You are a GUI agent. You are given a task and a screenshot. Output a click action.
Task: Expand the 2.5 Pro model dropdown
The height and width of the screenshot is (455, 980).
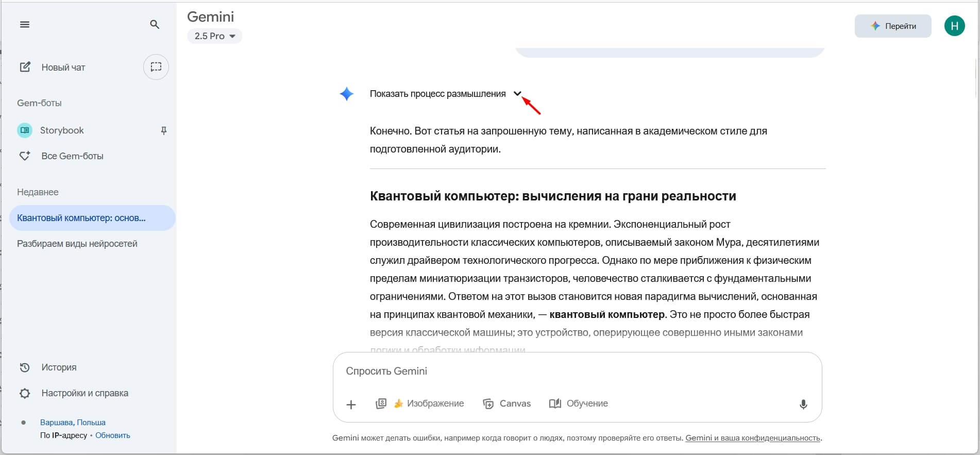click(x=214, y=36)
